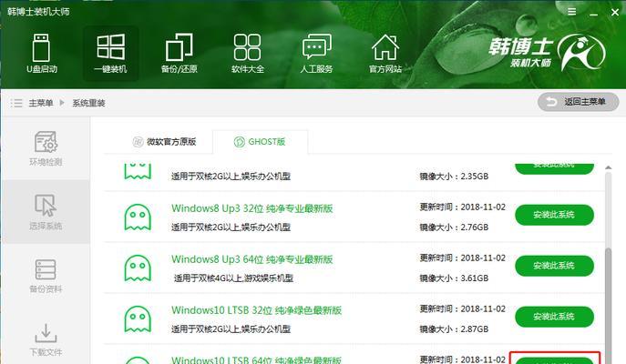Viewport: 626px width, 364px height.
Task: Click the scroll-up arrow of the system list
Action: coord(608,167)
